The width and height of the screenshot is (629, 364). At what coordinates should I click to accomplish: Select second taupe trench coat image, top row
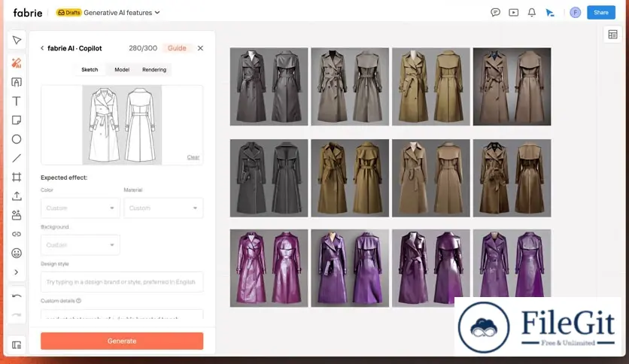350,86
